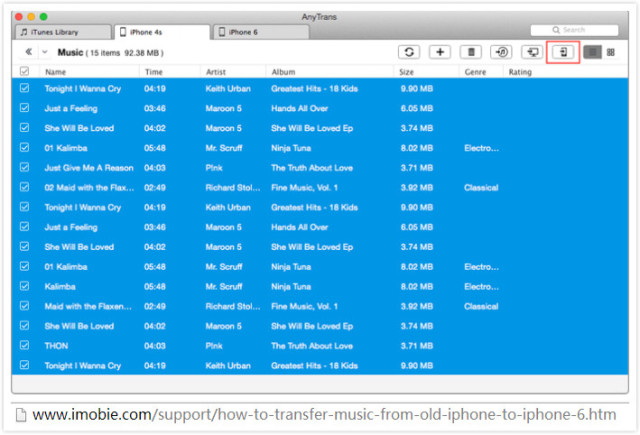Select the 02 Maid with the Flax… title

pos(89,187)
